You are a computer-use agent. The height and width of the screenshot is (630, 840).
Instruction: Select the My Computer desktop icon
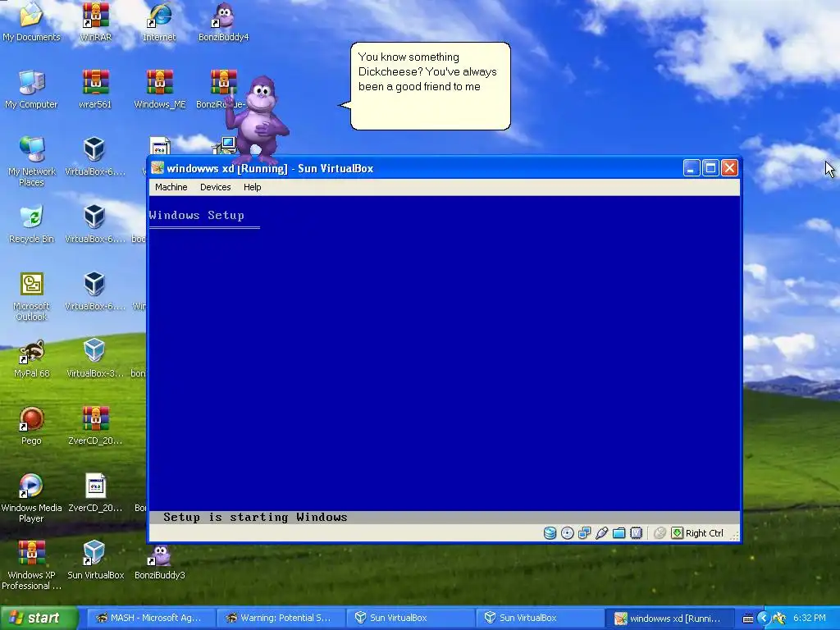pyautogui.click(x=31, y=89)
